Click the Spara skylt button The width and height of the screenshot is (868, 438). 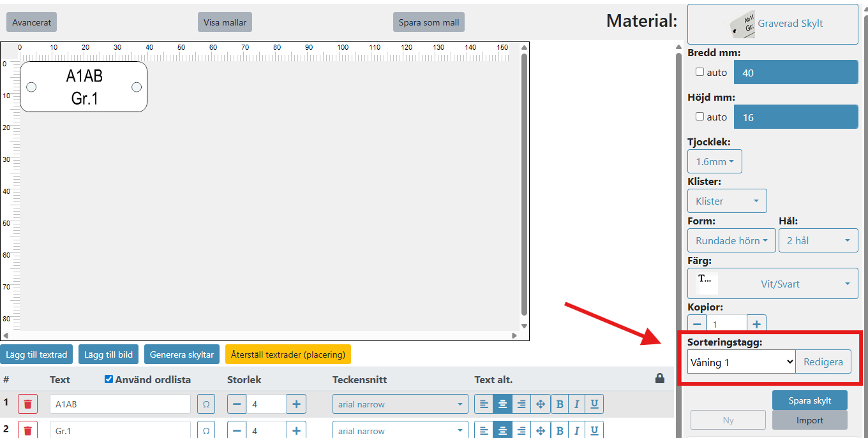[x=809, y=400]
